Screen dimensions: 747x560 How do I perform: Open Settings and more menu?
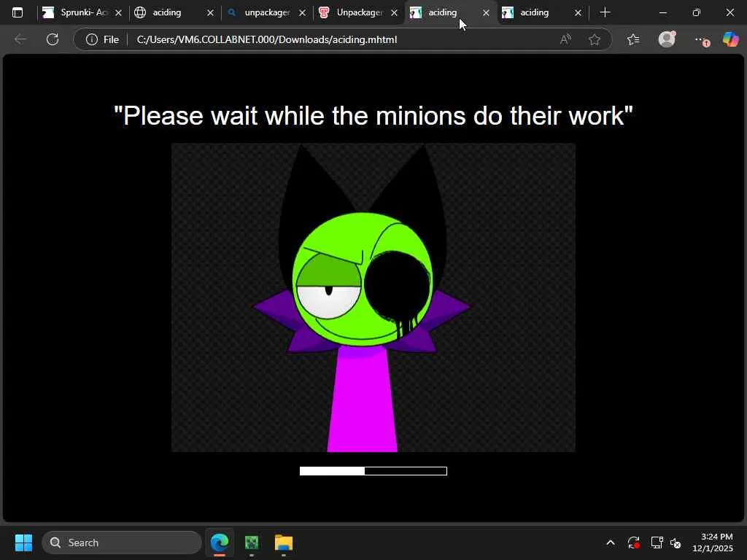click(x=701, y=39)
